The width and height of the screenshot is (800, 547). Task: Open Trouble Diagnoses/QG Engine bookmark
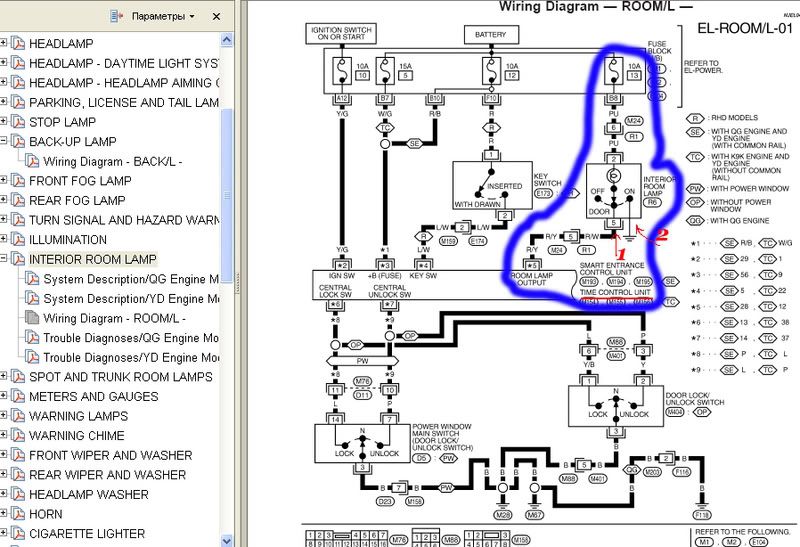(x=130, y=338)
